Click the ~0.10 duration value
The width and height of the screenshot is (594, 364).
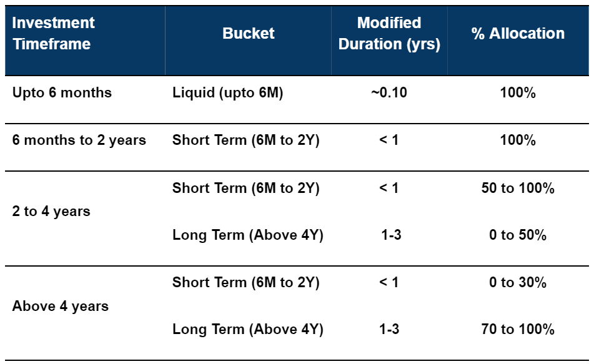click(389, 93)
